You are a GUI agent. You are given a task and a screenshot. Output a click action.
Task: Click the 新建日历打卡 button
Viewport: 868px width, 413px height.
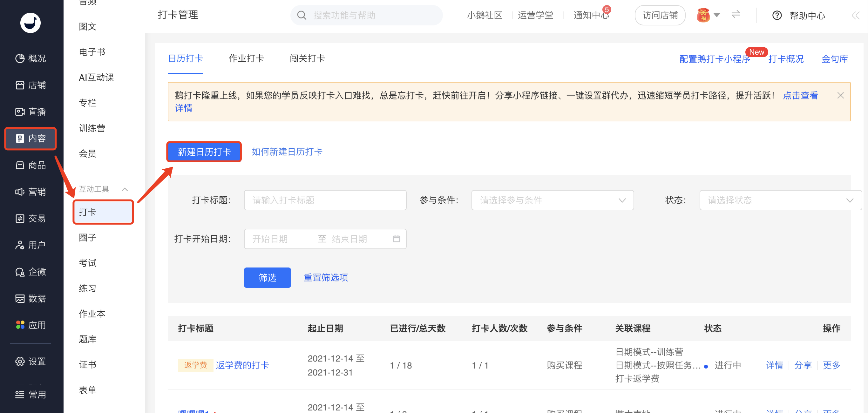[204, 152]
